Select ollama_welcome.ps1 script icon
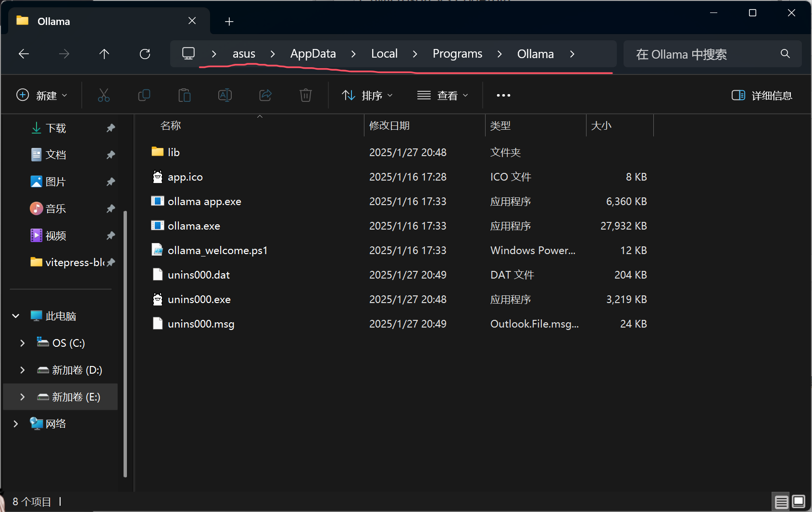812x512 pixels. [x=158, y=250]
